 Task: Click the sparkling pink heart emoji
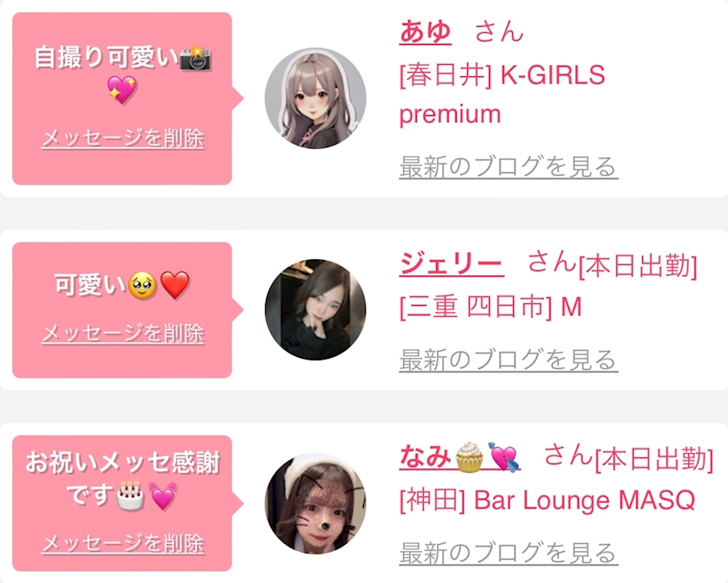(122, 89)
